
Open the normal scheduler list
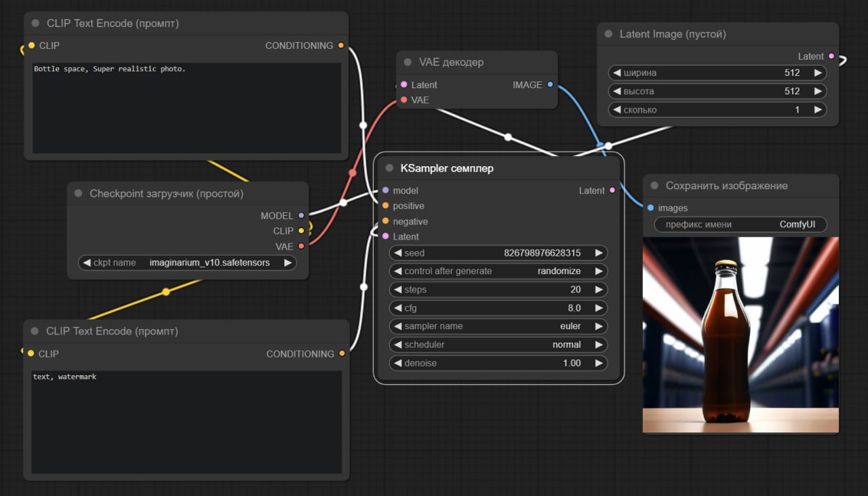(x=498, y=345)
